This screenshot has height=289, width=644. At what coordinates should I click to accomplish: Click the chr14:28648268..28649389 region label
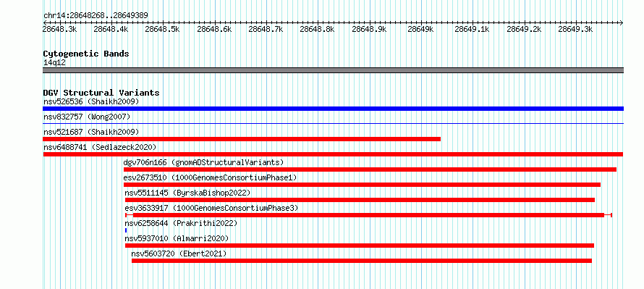96,15
